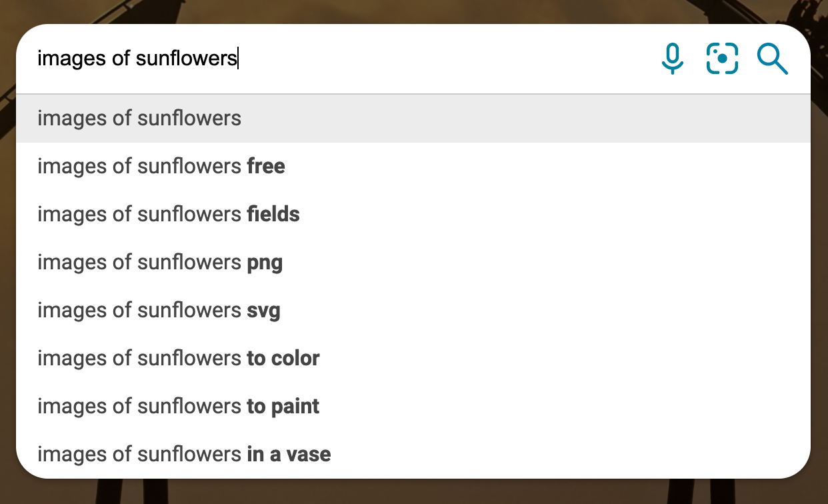The image size is (828, 504).
Task: Click the magnifying glass search icon
Action: tap(772, 59)
